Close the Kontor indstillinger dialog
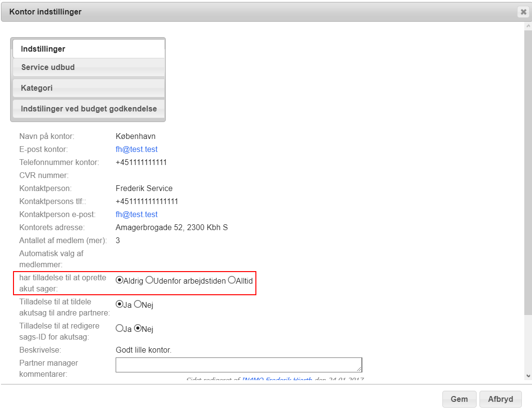Screen dimensions: 532x411 tap(523, 12)
